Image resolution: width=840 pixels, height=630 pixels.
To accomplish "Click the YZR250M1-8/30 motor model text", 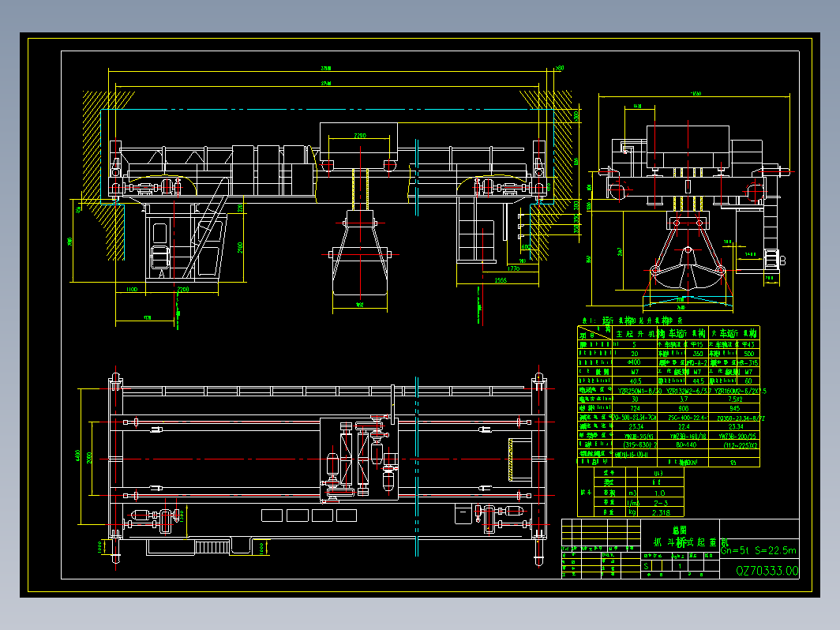I will pos(639,391).
